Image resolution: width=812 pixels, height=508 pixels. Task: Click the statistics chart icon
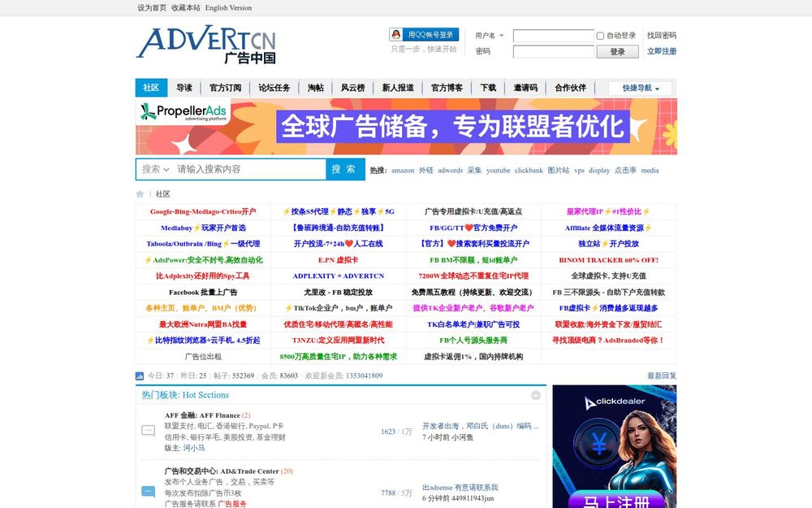tap(140, 376)
